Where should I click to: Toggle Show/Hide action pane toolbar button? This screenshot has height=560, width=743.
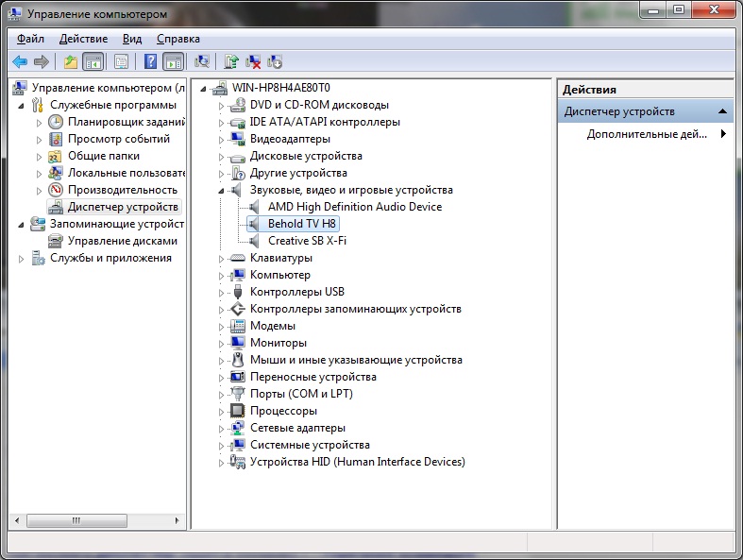click(x=173, y=62)
